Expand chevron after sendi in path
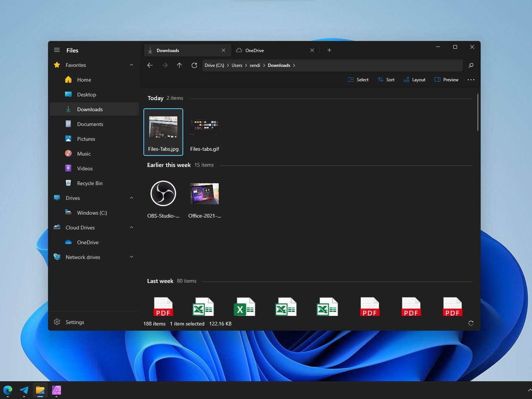This screenshot has height=399, width=532. tap(264, 65)
